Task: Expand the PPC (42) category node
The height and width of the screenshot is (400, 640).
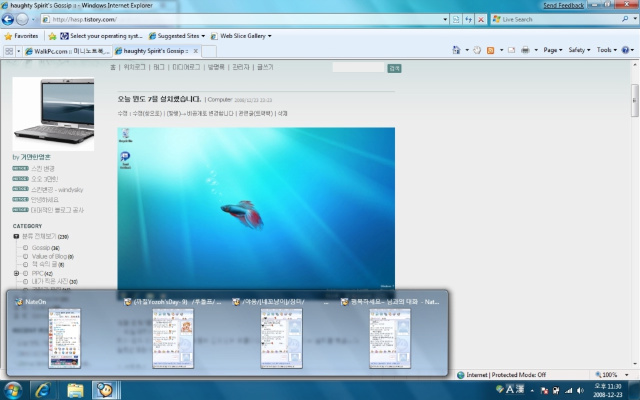Action: coord(16,273)
